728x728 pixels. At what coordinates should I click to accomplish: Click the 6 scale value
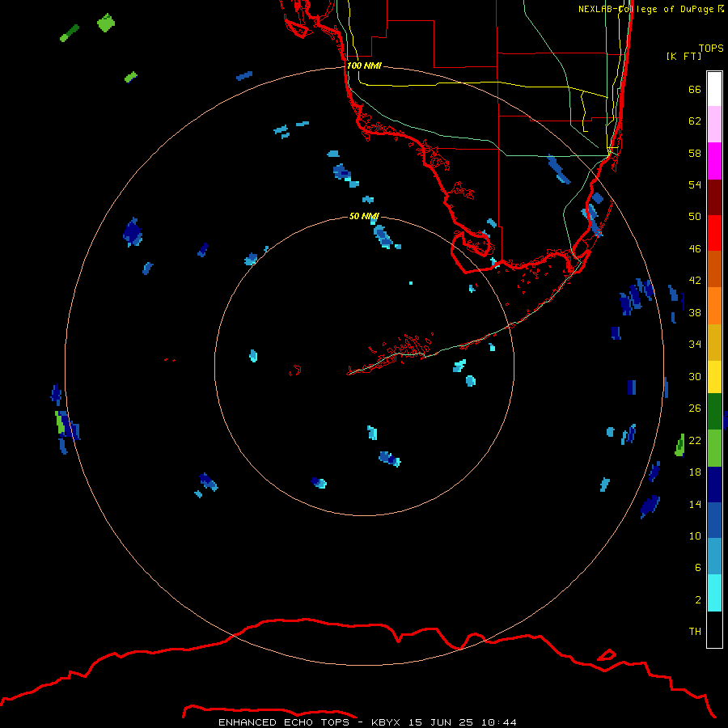698,568
